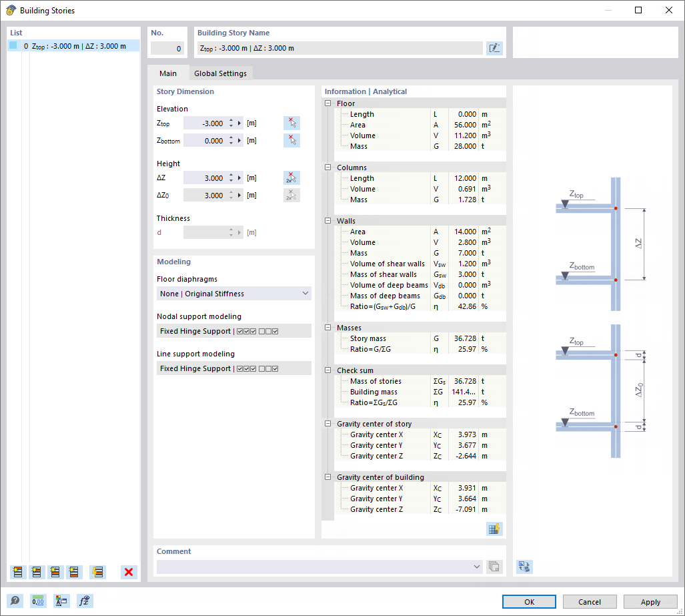Apply the story changes with Apply button
685x616 pixels.
650,601
